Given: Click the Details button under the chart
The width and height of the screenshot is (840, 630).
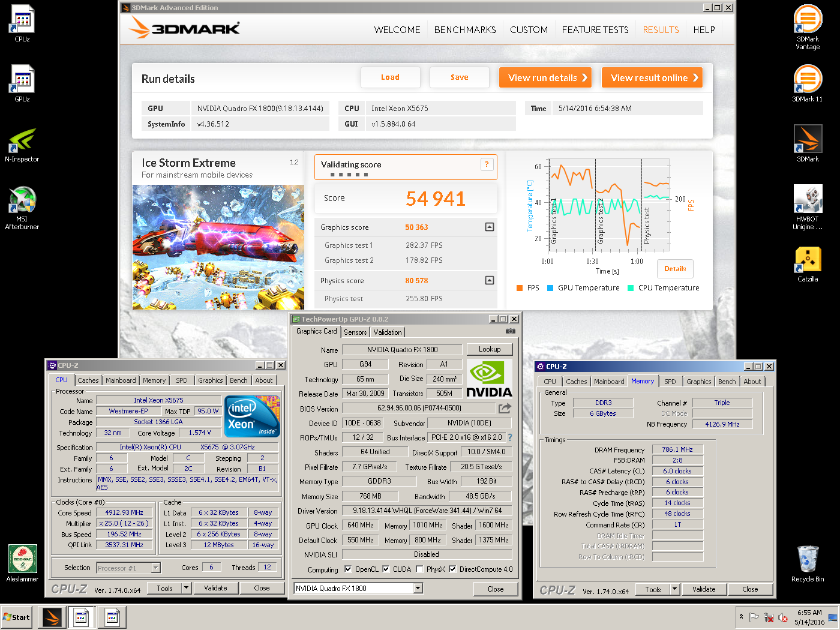Looking at the screenshot, I should (x=675, y=269).
